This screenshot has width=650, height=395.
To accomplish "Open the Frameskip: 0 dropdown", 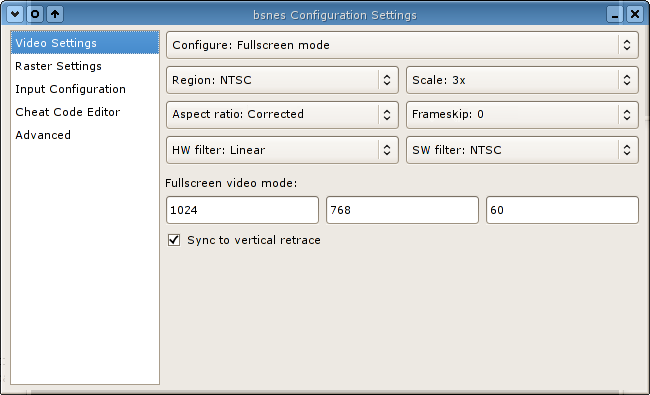I will 522,114.
